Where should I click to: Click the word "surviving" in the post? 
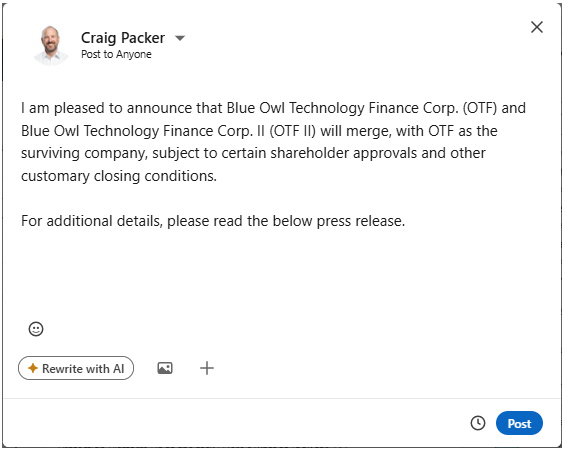(x=50, y=154)
